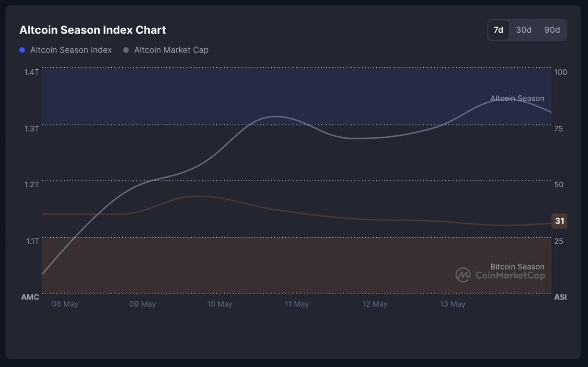Toggle the Altcoin Season Index legend

[x=71, y=50]
